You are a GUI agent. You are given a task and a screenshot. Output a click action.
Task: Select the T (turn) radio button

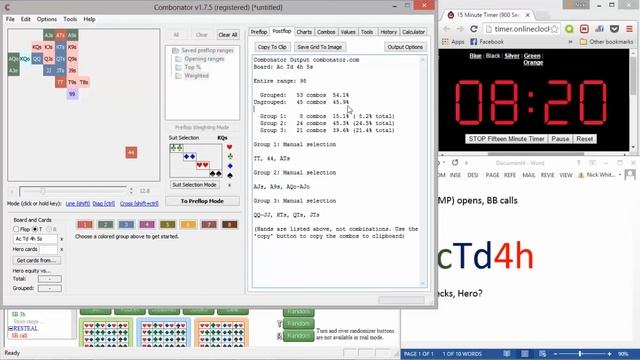pos(35,229)
